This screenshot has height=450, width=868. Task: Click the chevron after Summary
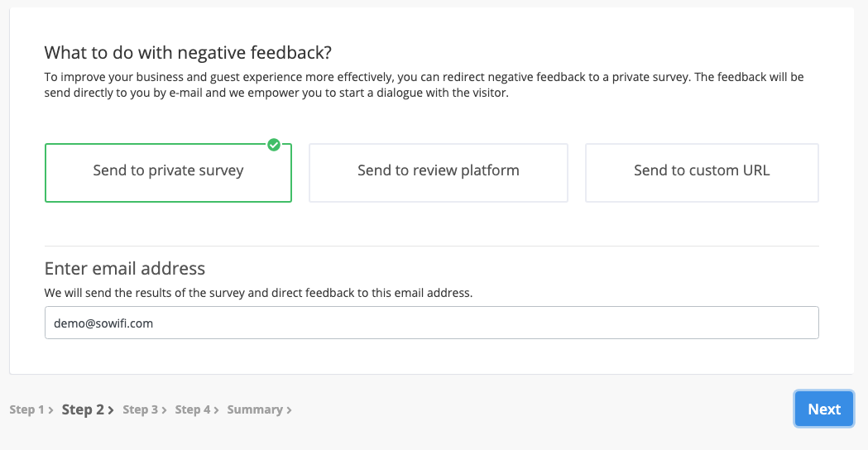[289, 410]
